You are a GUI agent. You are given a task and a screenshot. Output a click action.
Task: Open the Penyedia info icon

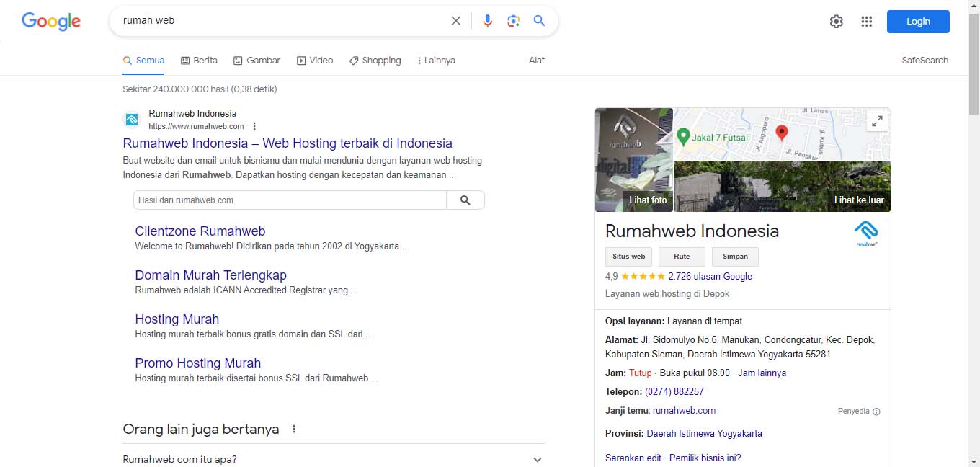point(876,412)
